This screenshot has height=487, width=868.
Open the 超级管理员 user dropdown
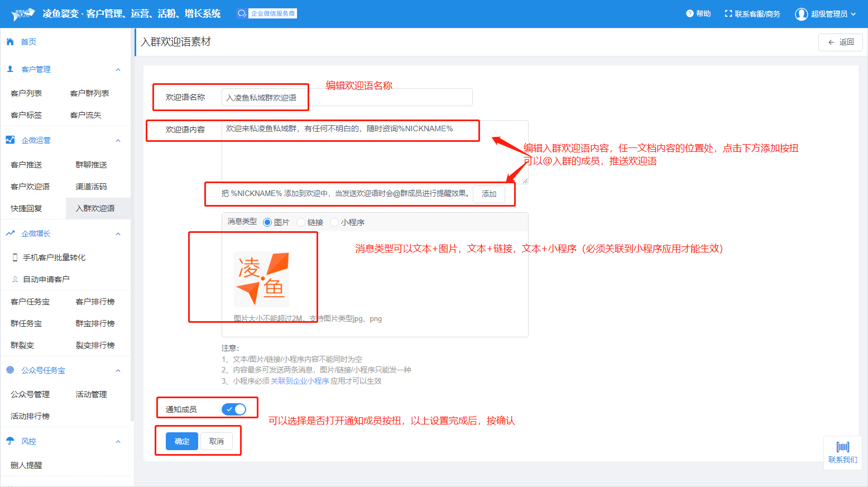pos(826,14)
